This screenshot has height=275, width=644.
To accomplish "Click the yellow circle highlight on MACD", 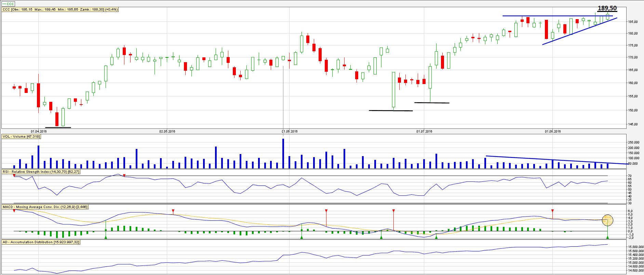I will click(x=607, y=220).
